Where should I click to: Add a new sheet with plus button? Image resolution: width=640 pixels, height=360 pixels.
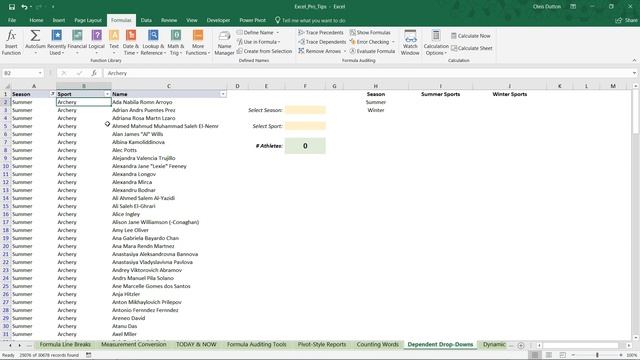pos(521,345)
